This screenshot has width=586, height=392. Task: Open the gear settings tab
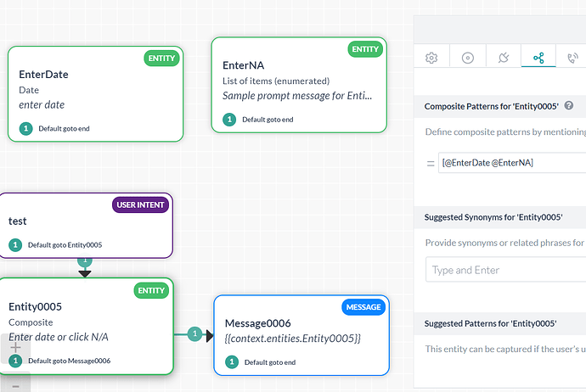pos(431,58)
